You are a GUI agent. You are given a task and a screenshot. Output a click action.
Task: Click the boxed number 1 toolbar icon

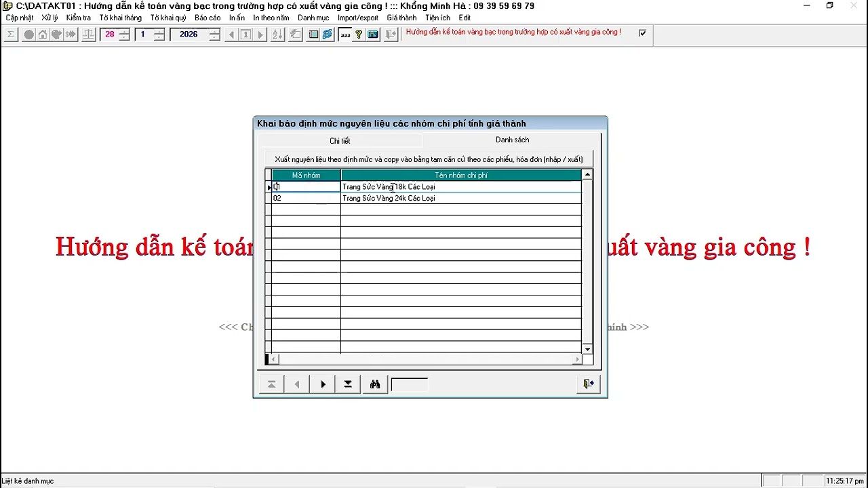click(246, 34)
